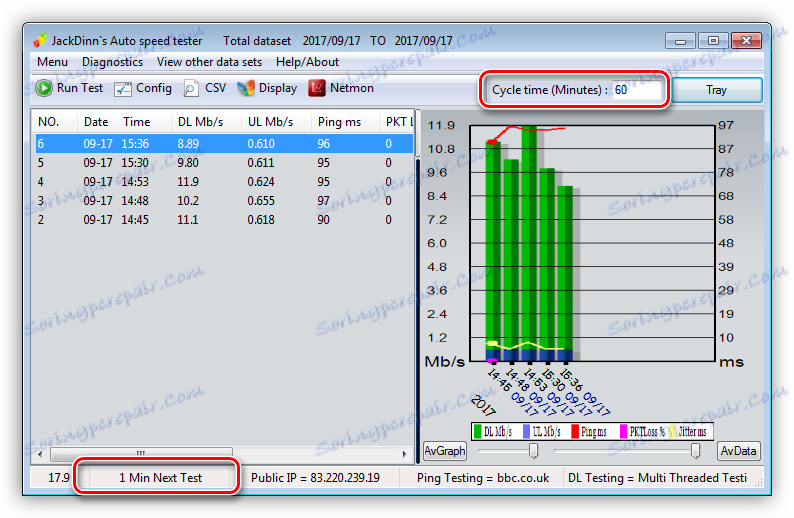Open Netmon using its red chart icon
The height and width of the screenshot is (518, 794).
point(317,89)
